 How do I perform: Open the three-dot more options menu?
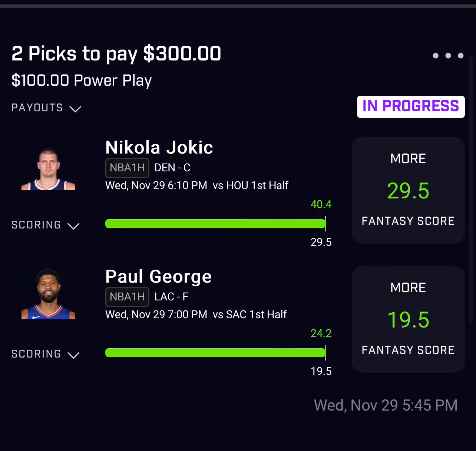[x=448, y=56]
